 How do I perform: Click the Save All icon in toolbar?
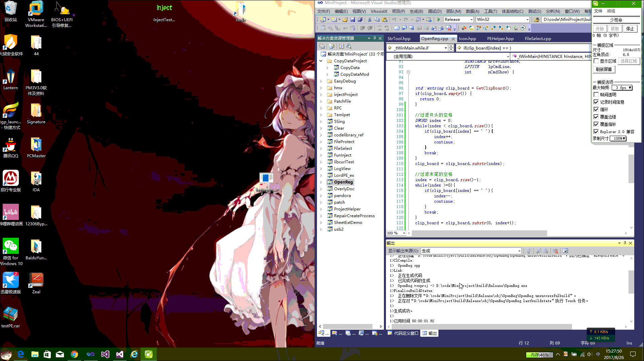click(360, 20)
